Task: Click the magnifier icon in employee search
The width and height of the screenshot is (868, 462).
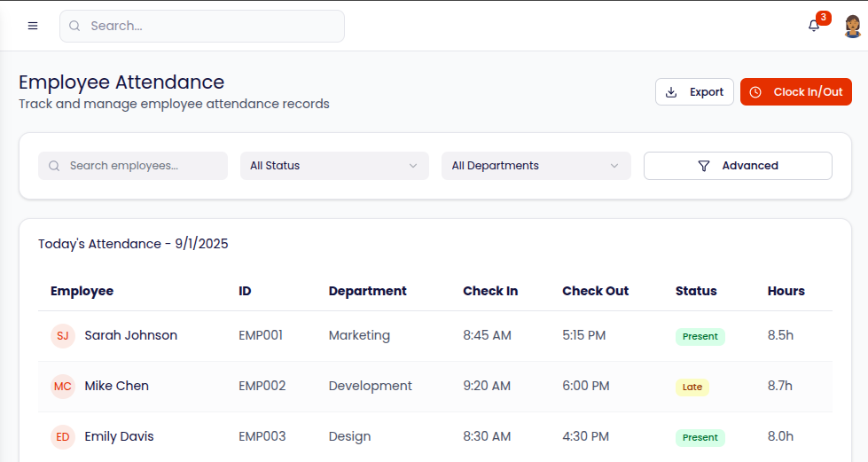Action: tap(55, 166)
